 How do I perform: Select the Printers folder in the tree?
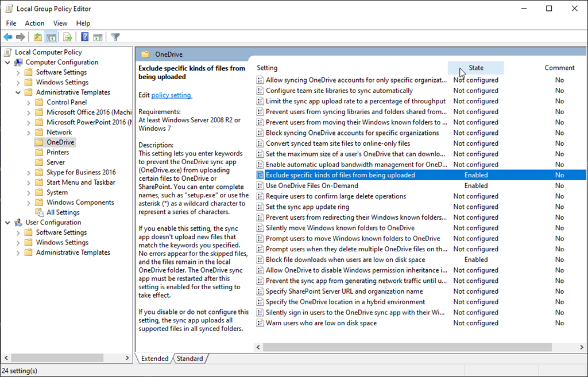(x=57, y=153)
